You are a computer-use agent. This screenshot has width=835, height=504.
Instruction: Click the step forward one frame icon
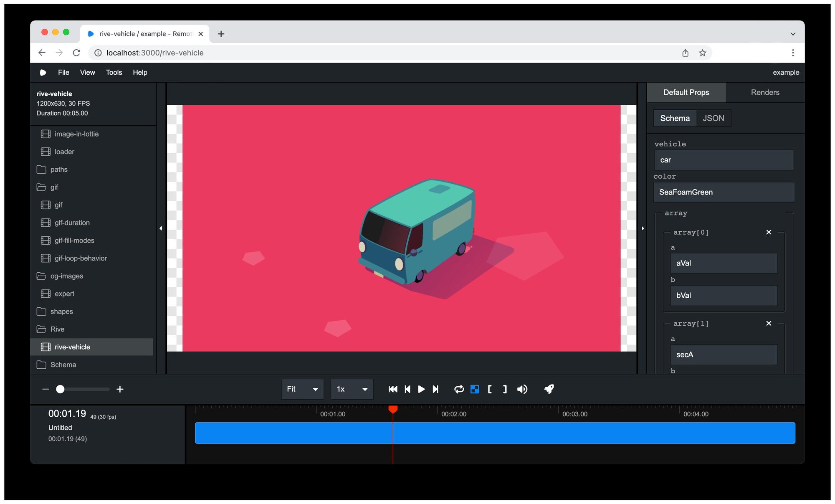[x=435, y=389]
